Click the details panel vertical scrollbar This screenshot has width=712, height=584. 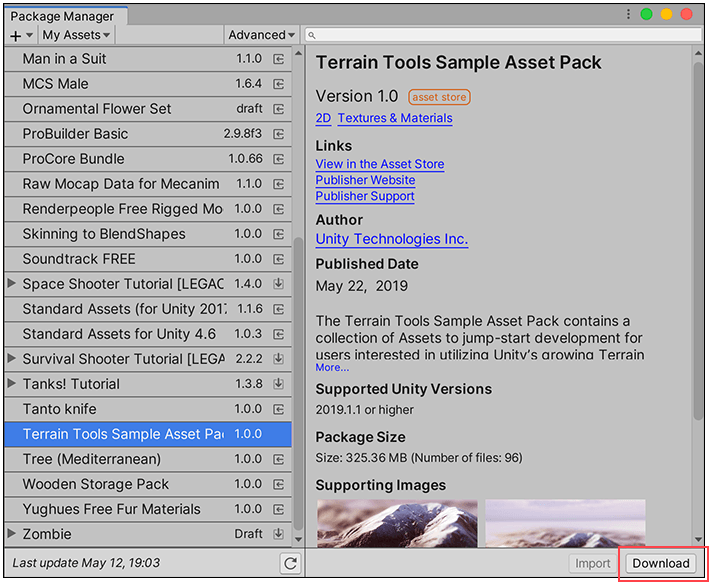698,241
